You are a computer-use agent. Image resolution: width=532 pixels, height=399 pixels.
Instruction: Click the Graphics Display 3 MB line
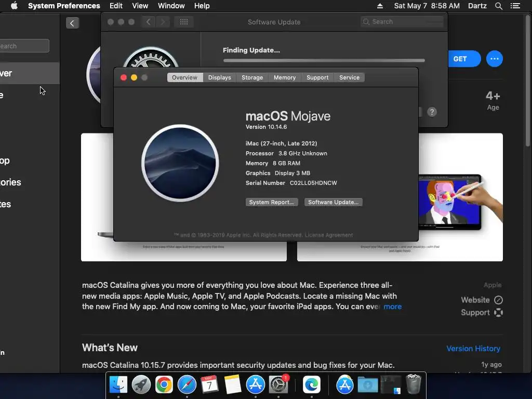click(x=278, y=173)
